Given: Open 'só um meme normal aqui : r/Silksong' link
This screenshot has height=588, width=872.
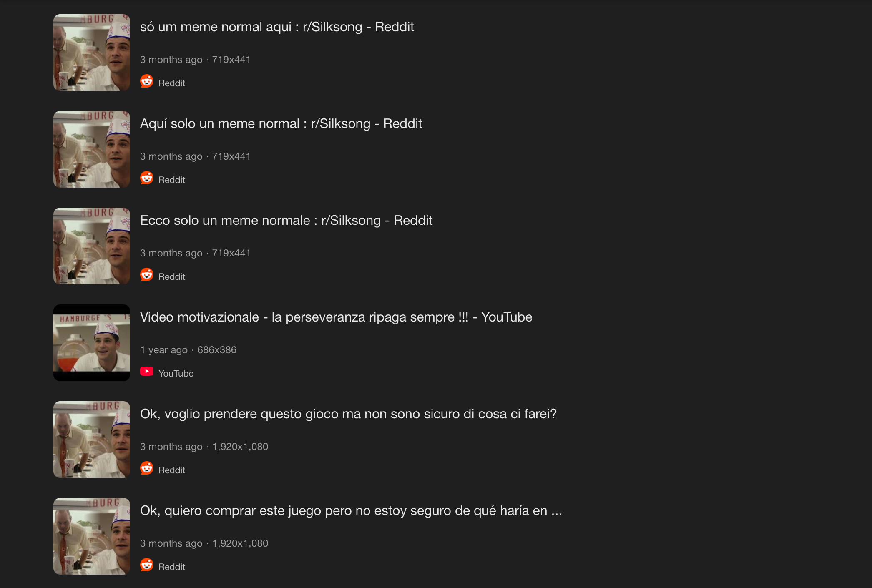Looking at the screenshot, I should tap(277, 27).
